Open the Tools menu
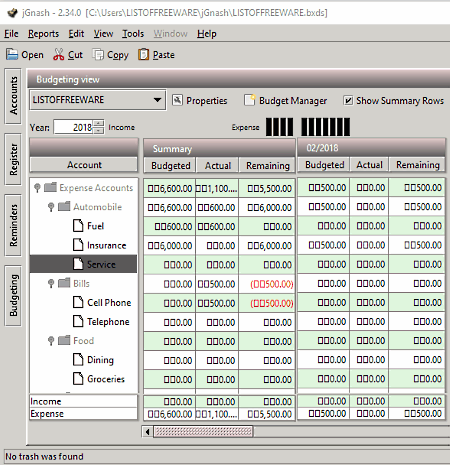Image resolution: width=450 pixels, height=465 pixels. 133,34
